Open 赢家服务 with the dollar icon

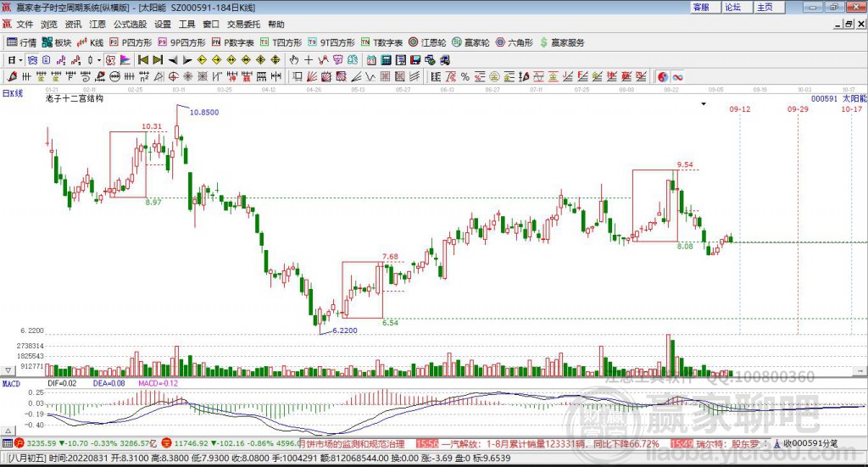coord(562,42)
